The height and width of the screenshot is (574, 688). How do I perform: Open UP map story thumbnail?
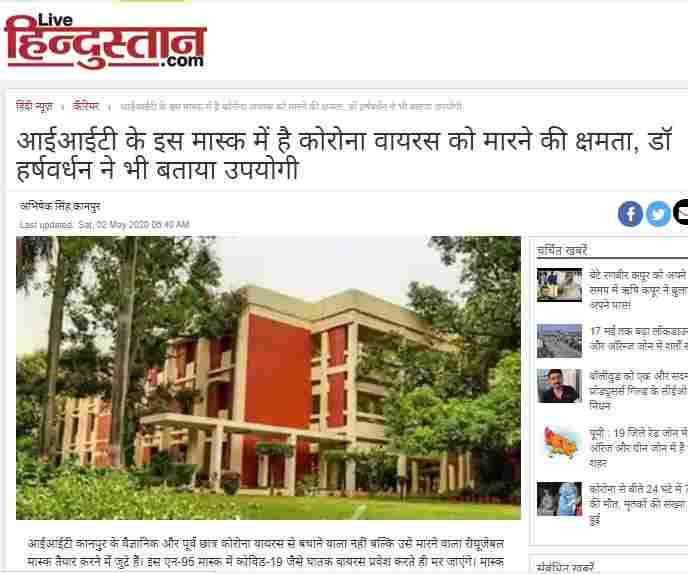point(559,442)
